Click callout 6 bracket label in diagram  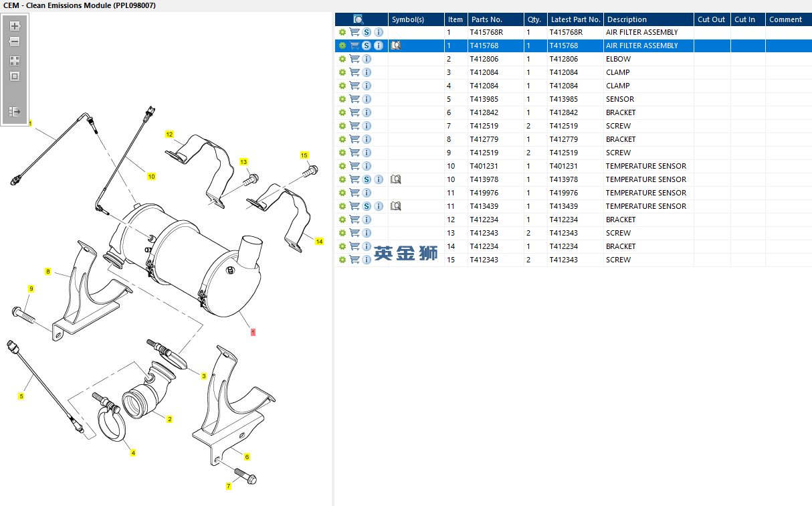pos(247,456)
